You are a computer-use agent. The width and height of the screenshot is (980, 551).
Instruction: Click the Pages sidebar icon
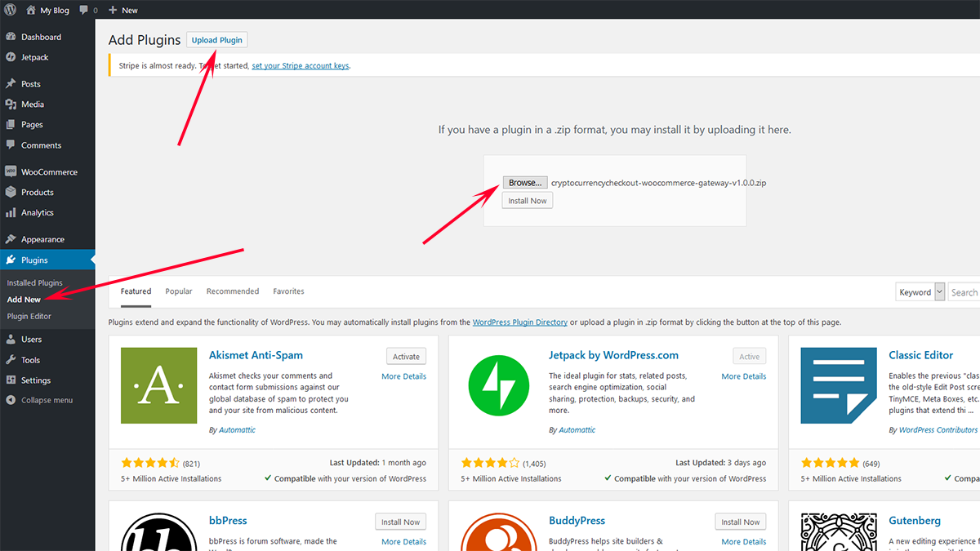pos(11,125)
